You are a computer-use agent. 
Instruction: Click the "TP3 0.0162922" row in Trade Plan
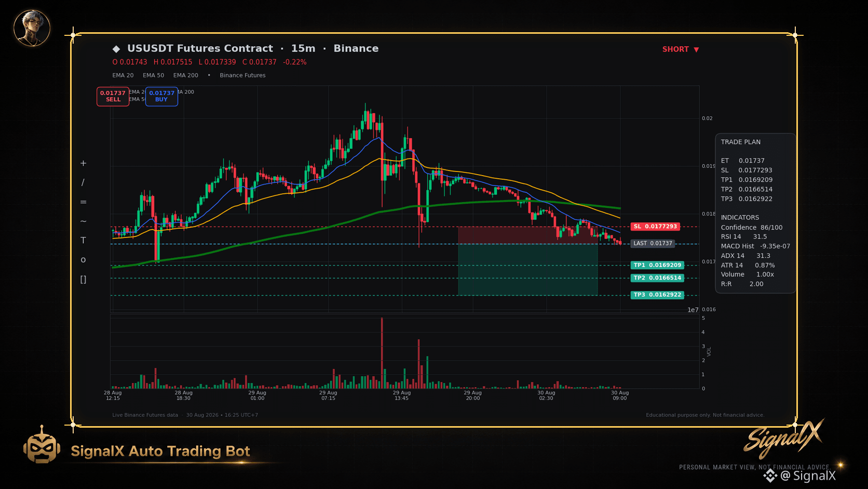(x=747, y=199)
